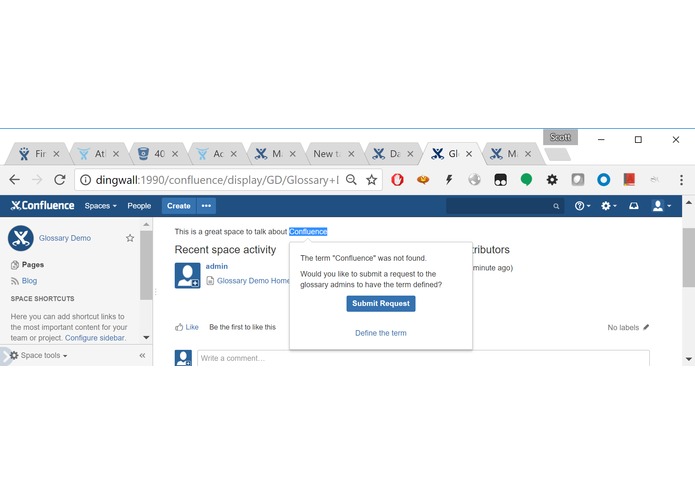Bookmark this page with the star icon
The height and width of the screenshot is (494, 695).
[371, 179]
